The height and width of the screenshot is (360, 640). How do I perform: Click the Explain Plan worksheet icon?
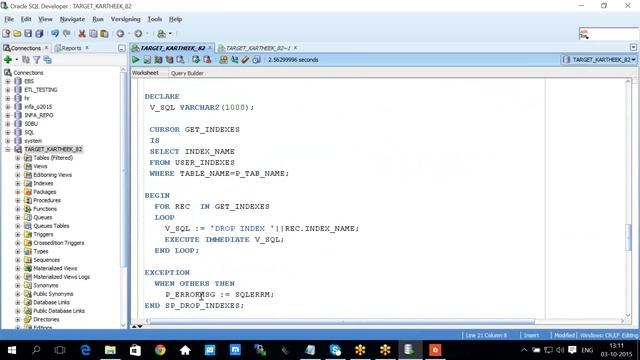[x=158, y=60]
